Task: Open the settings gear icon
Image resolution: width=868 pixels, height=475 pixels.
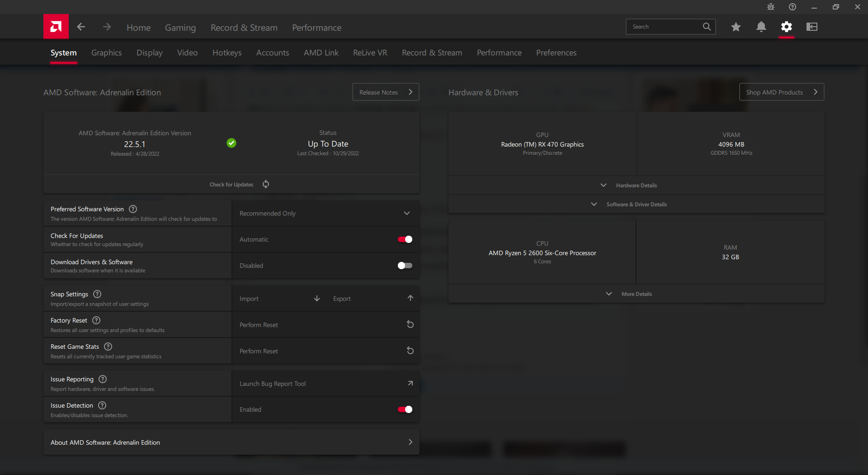Action: 787,27
